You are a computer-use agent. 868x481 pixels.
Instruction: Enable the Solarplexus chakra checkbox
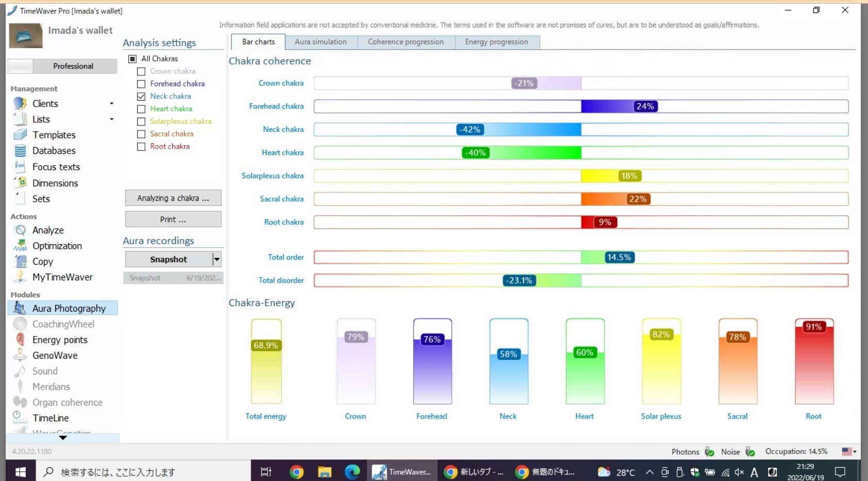coord(141,121)
